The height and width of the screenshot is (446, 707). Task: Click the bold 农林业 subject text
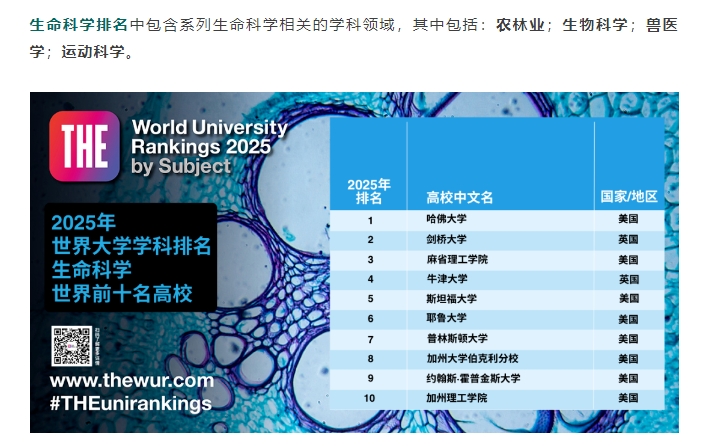(x=520, y=24)
